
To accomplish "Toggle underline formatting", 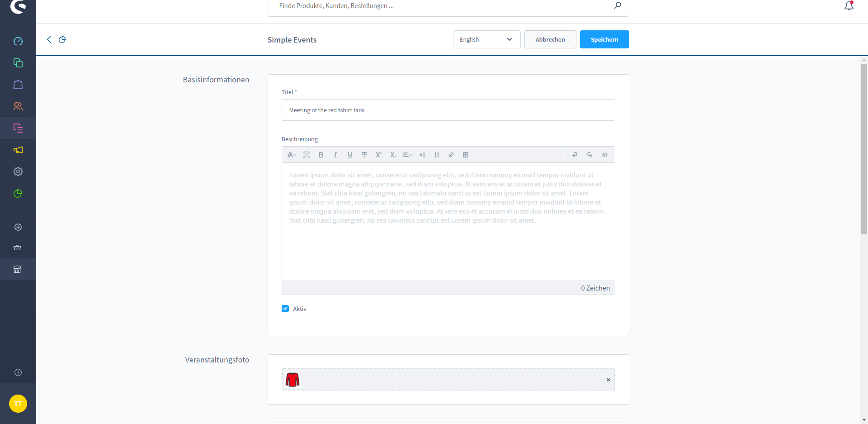I will 350,155.
